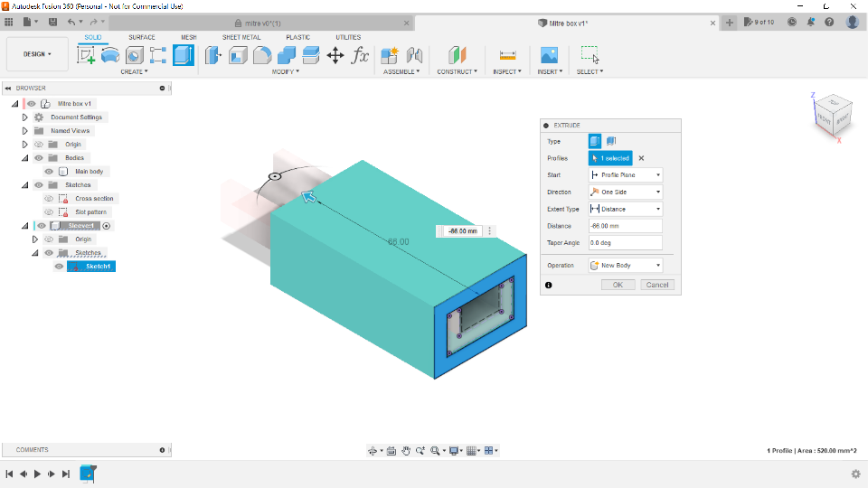Activate the Sleeve:1 component radio button
Viewport: 868px width, 488px height.
107,226
